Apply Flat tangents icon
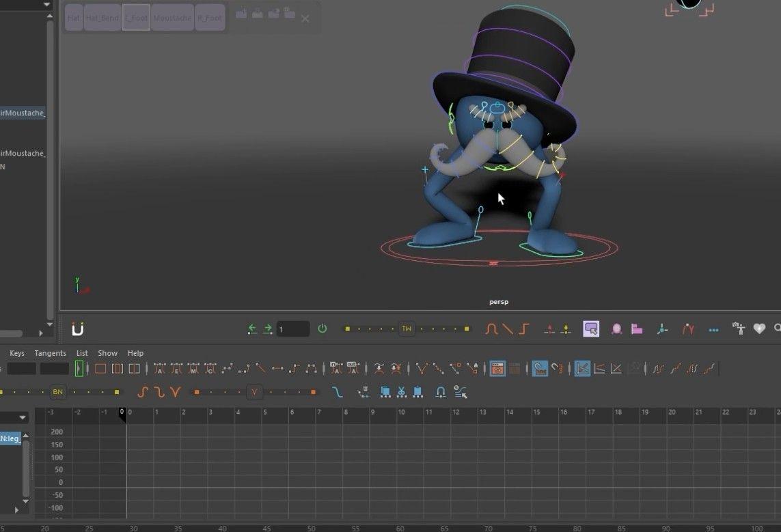The image size is (781, 532). [277, 369]
